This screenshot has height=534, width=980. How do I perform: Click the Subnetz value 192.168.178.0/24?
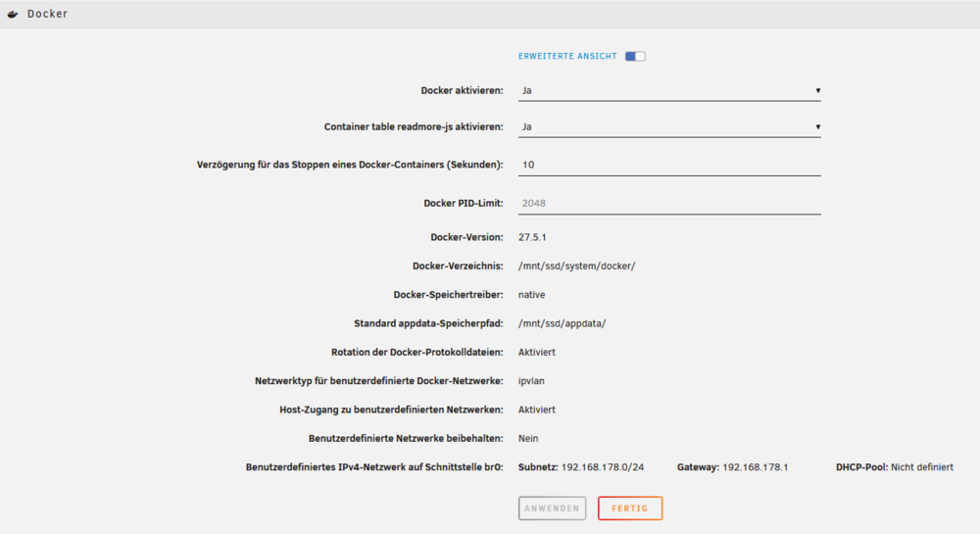tap(603, 467)
